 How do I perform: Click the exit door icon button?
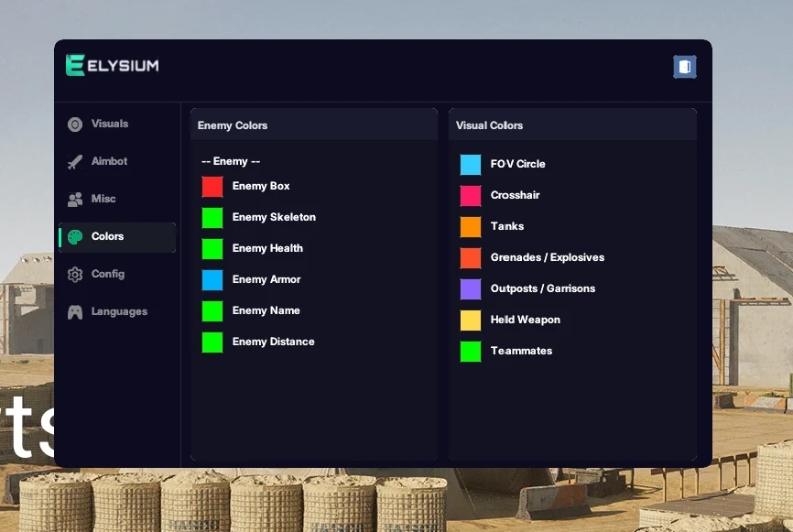tap(685, 67)
